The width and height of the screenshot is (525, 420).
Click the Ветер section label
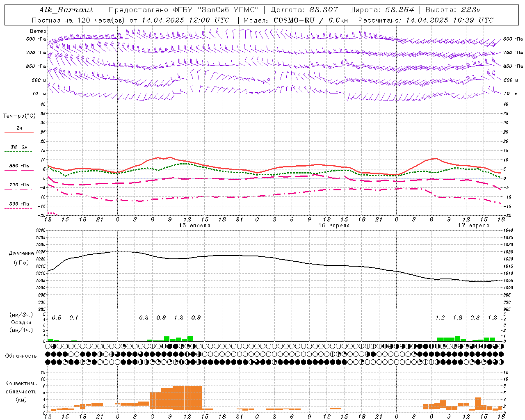(38, 31)
